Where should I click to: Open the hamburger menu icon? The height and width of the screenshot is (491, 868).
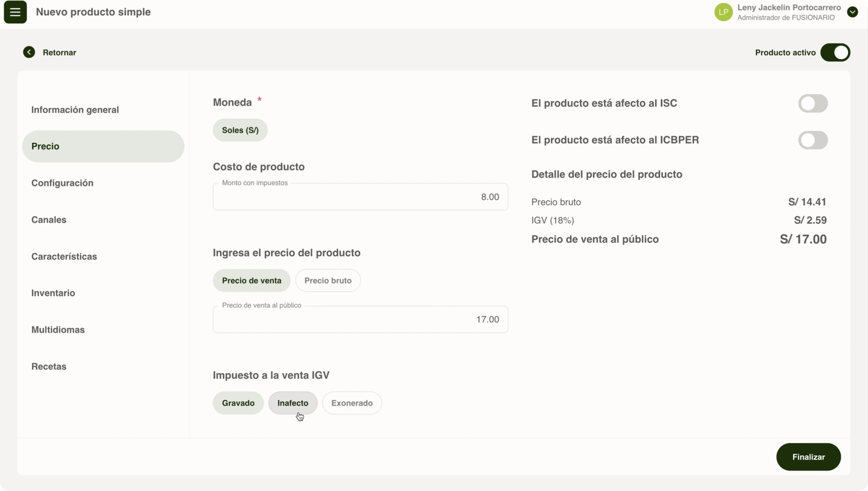[15, 12]
